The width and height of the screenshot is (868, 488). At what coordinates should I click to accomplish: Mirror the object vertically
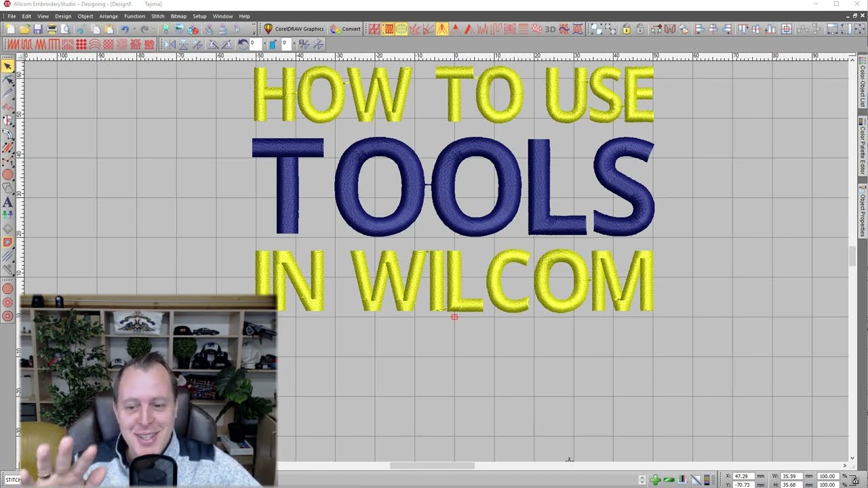pyautogui.click(x=183, y=44)
